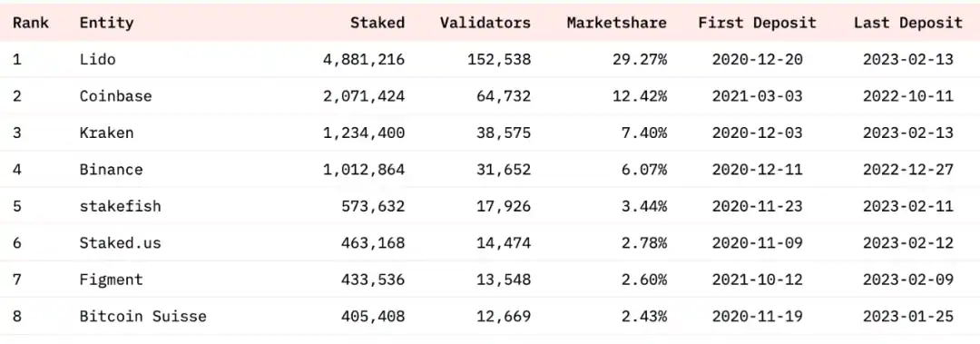Image resolution: width=980 pixels, height=344 pixels.
Task: Click the Rank column header
Action: (x=31, y=23)
